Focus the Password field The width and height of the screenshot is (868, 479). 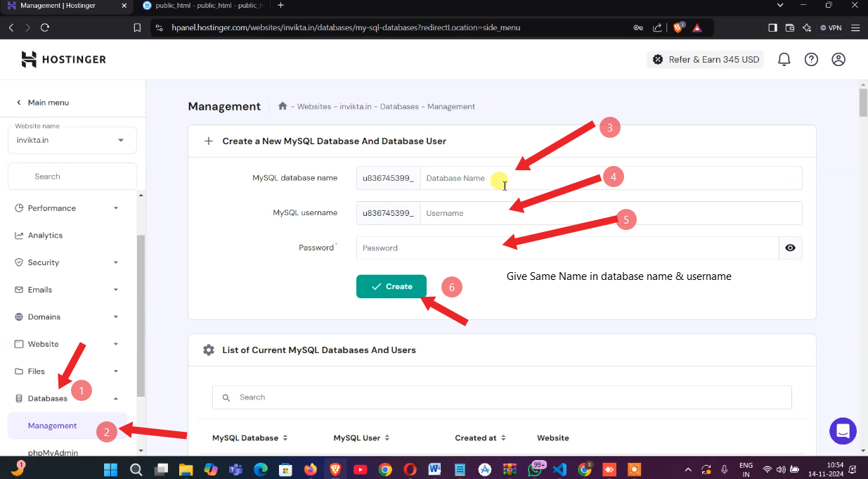(x=568, y=248)
